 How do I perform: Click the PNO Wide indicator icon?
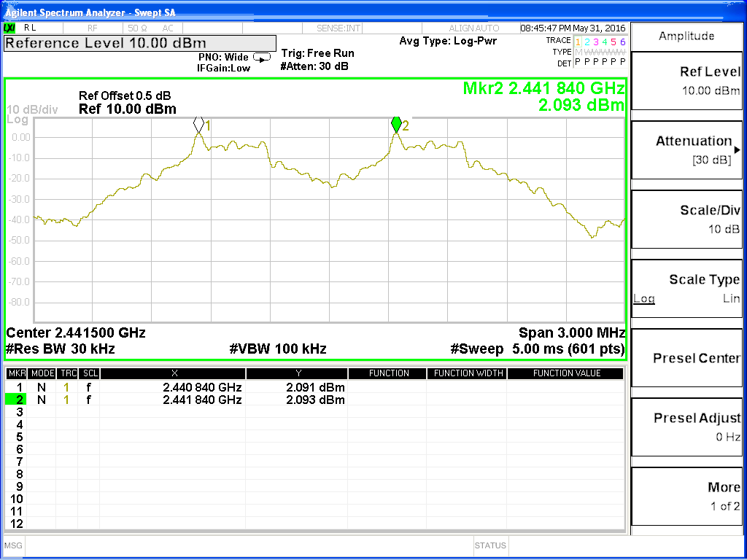[x=262, y=58]
